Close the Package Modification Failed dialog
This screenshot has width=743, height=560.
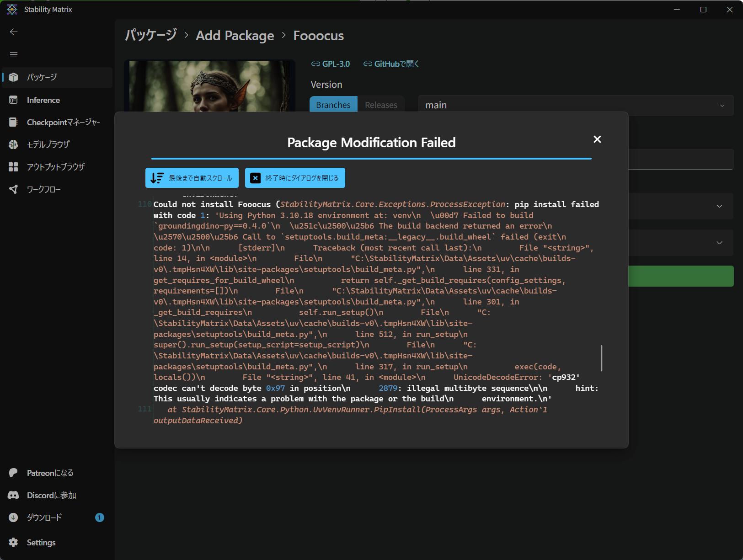[597, 139]
